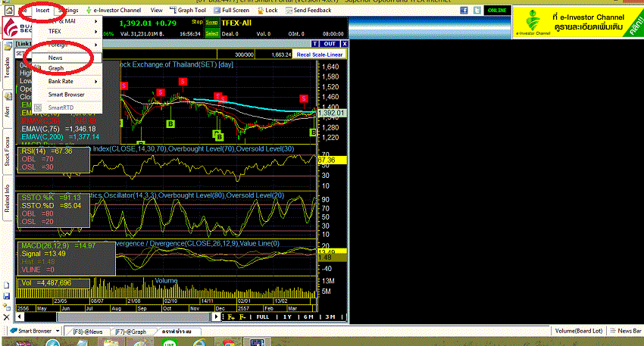Open Google Chrome from the taskbar
644x346 pixels.
pos(228,342)
